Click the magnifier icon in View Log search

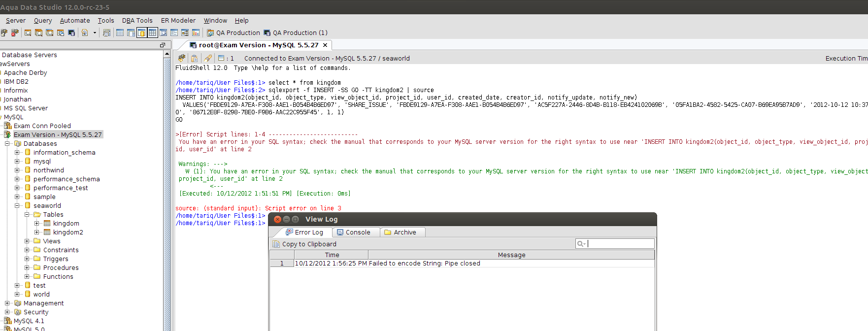pos(581,243)
